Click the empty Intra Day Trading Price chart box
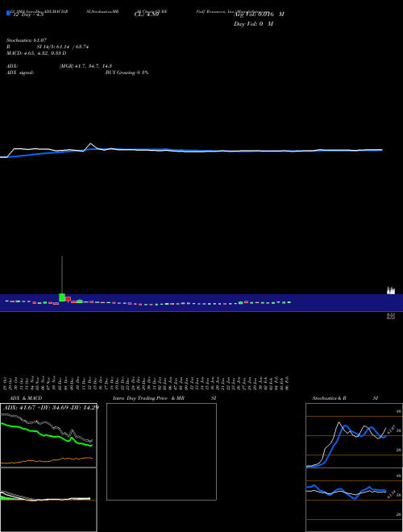The image size is (403, 532). (161, 451)
